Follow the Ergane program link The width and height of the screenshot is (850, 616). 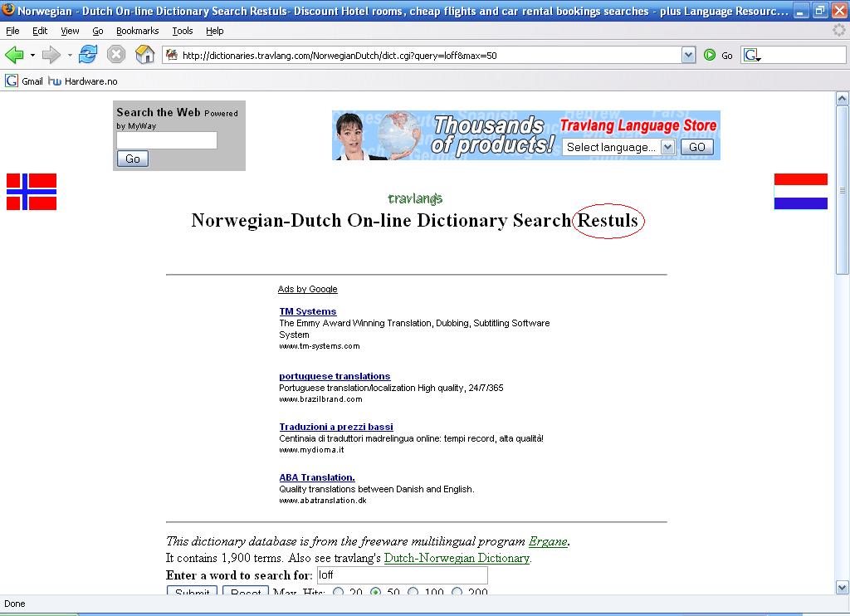point(548,541)
